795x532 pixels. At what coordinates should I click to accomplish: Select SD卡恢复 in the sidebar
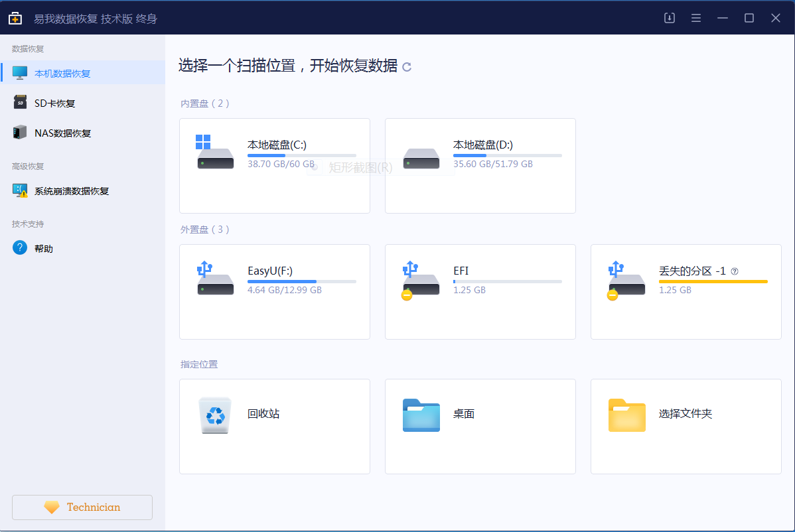(83, 103)
